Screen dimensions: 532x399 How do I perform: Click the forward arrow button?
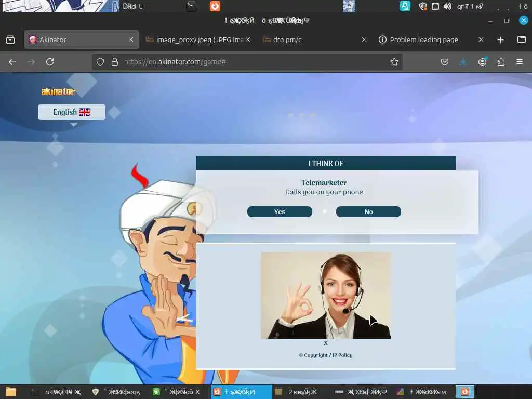pos(31,62)
